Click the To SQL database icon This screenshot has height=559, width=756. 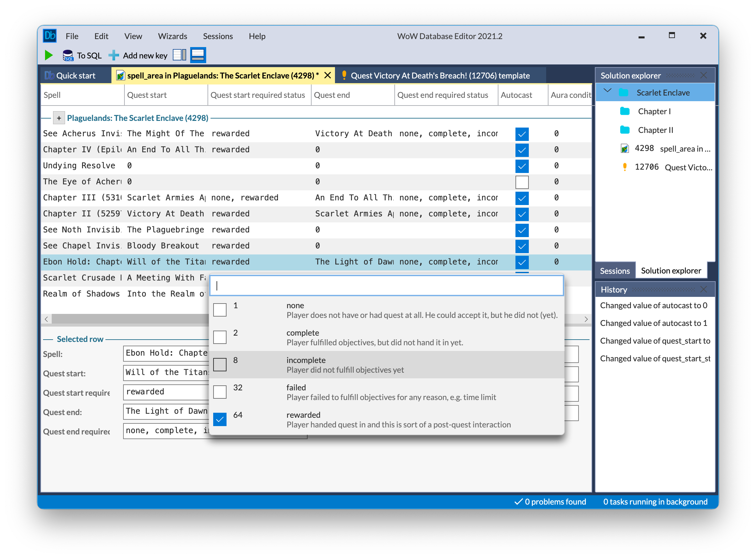68,55
